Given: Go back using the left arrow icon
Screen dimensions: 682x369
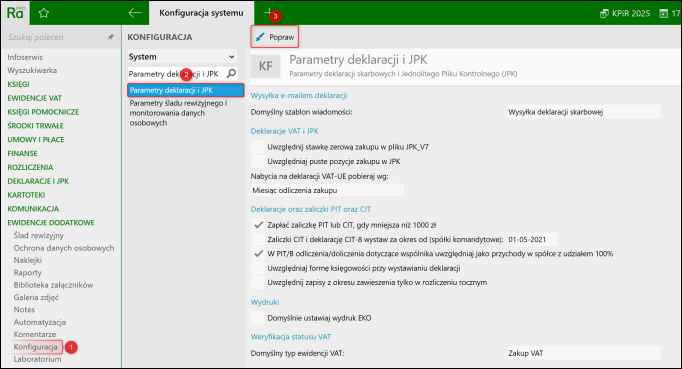Looking at the screenshot, I should point(135,13).
